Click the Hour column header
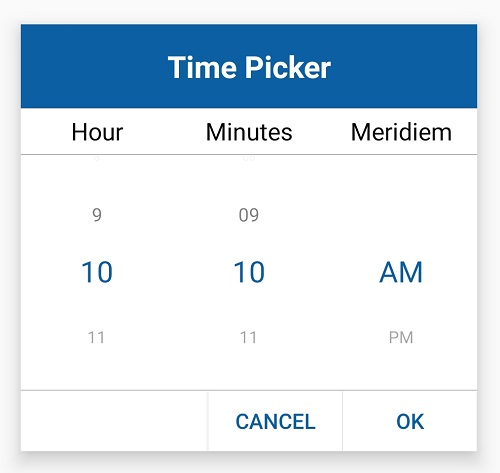This screenshot has height=473, width=500. (97, 132)
